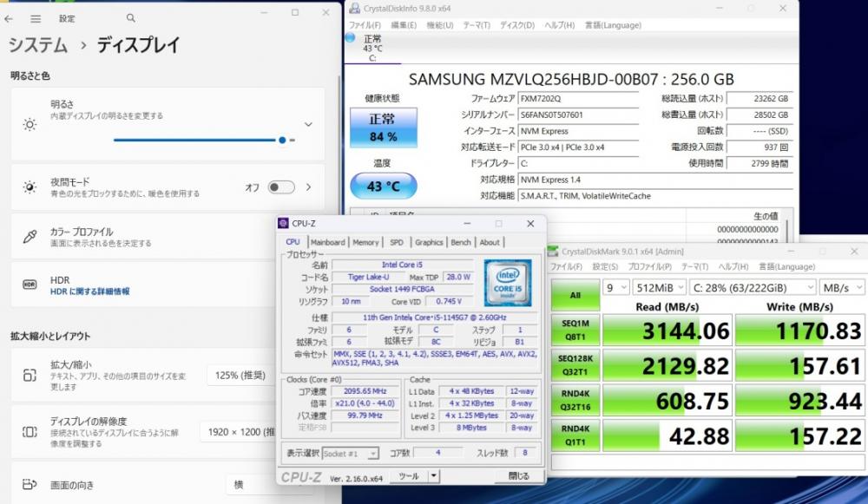Open the test count dropdown showing 9
Screen dimensions: 868x504
[616, 288]
